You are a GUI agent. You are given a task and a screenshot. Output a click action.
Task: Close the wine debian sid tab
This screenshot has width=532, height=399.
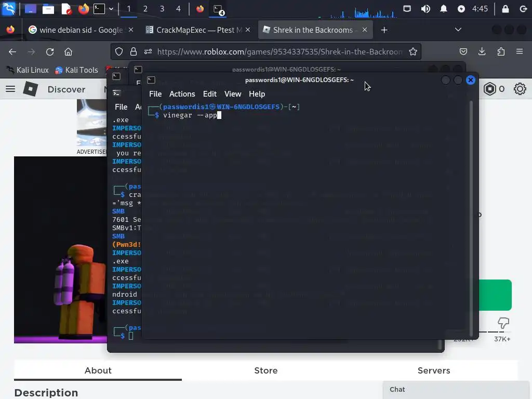(130, 30)
